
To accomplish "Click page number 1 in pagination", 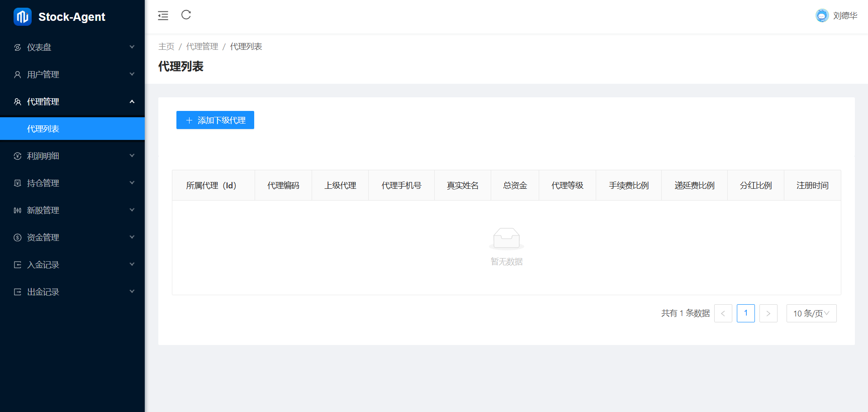I will (x=745, y=313).
